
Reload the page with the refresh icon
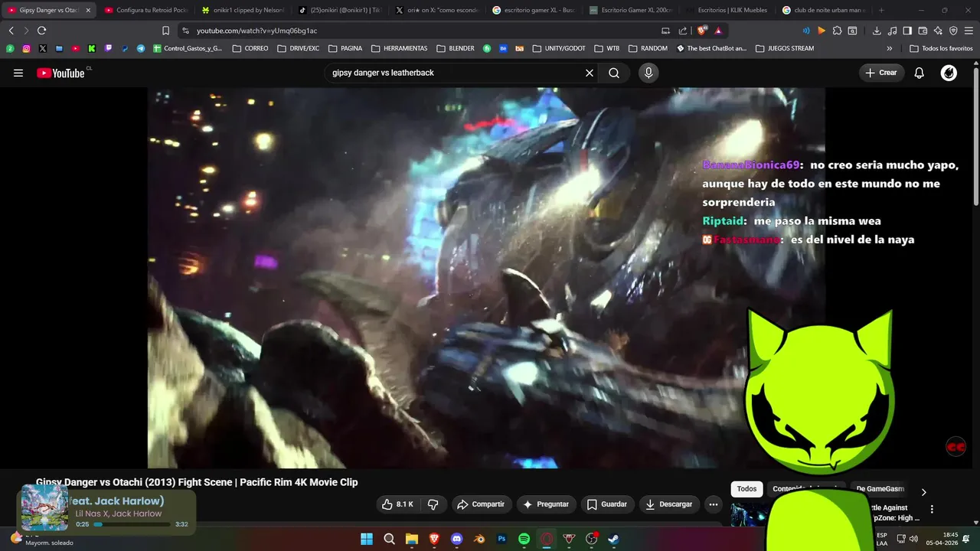41,31
